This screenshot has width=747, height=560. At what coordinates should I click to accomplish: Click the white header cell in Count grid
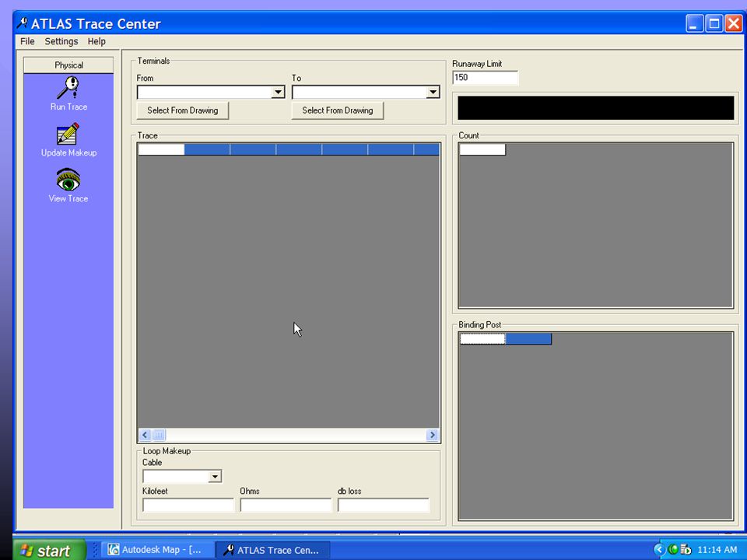pyautogui.click(x=482, y=149)
